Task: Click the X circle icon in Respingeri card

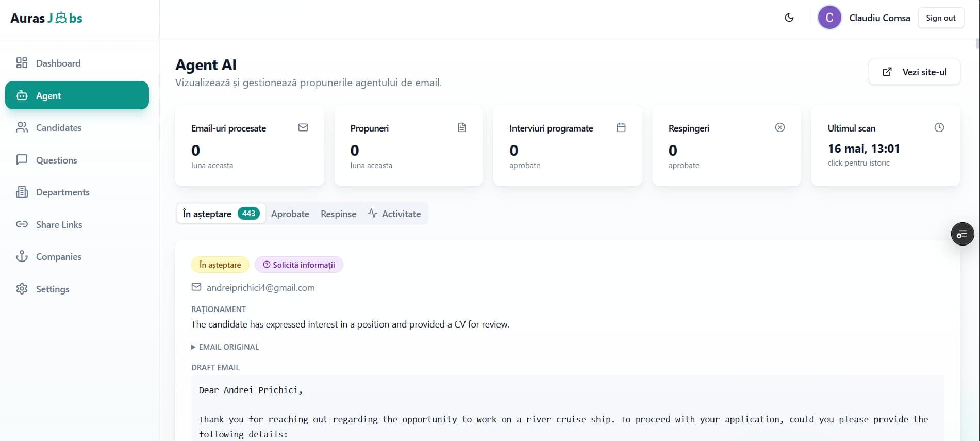Action: pyautogui.click(x=780, y=127)
